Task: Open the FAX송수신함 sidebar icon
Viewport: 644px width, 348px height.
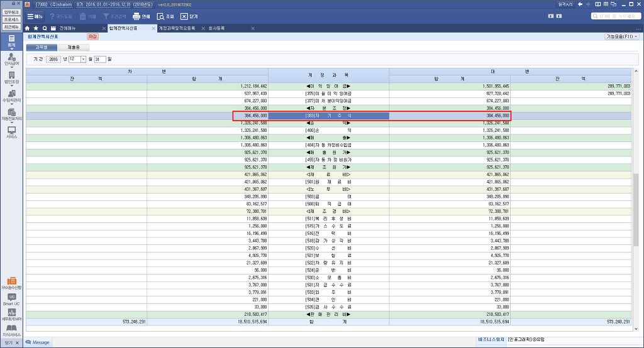Action: tap(11, 283)
